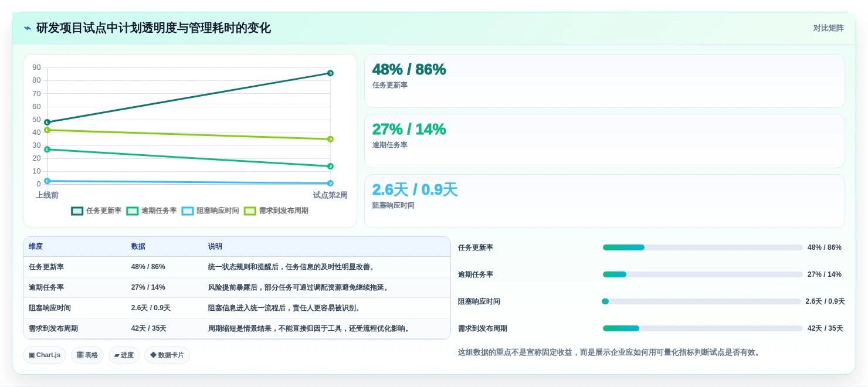The height and width of the screenshot is (387, 868).
Task: Select the 逾期任务率 progress bar
Action: click(x=703, y=274)
